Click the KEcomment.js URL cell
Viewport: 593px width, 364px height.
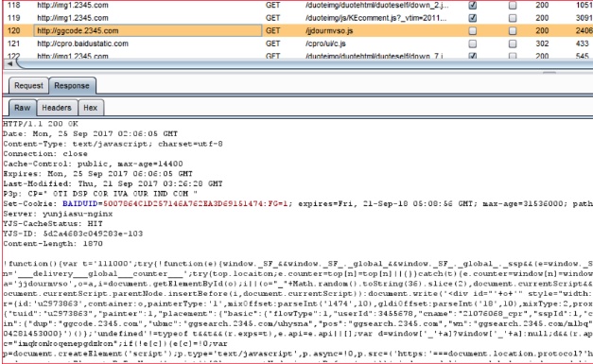tap(375, 18)
